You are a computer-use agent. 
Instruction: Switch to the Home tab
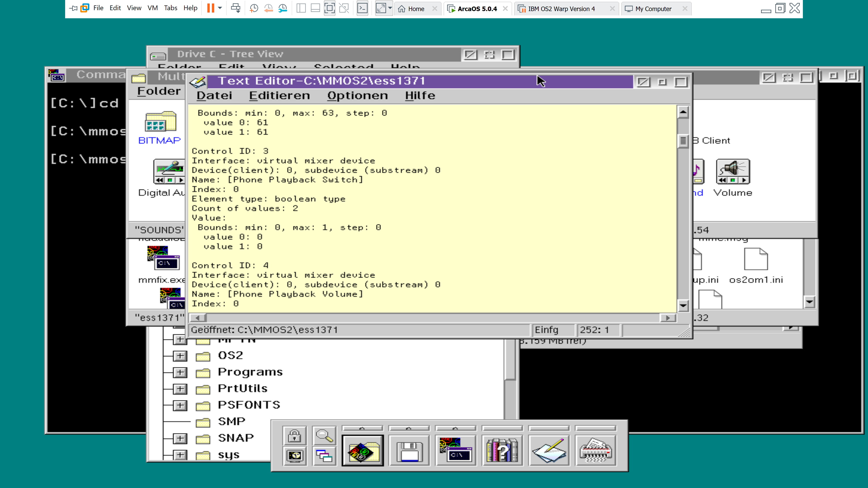(x=416, y=9)
